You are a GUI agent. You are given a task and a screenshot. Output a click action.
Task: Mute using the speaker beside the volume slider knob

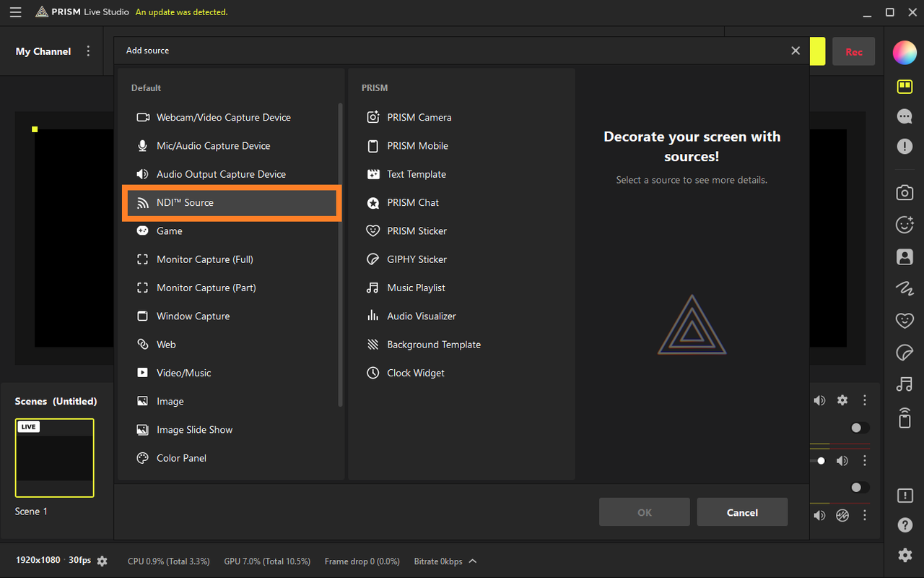tap(842, 461)
